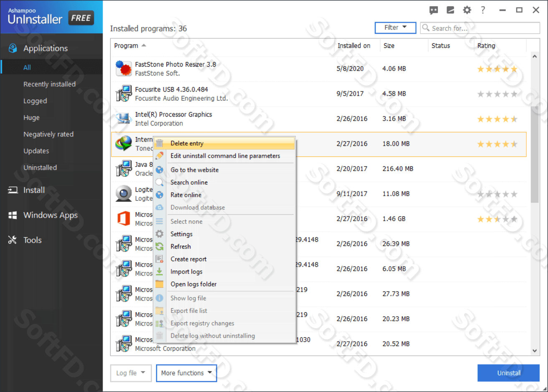Select the 216.40 MB size cell

click(398, 168)
